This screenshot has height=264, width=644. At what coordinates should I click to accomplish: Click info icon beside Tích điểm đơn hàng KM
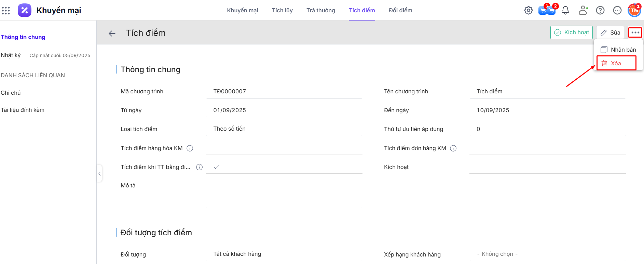pyautogui.click(x=453, y=148)
